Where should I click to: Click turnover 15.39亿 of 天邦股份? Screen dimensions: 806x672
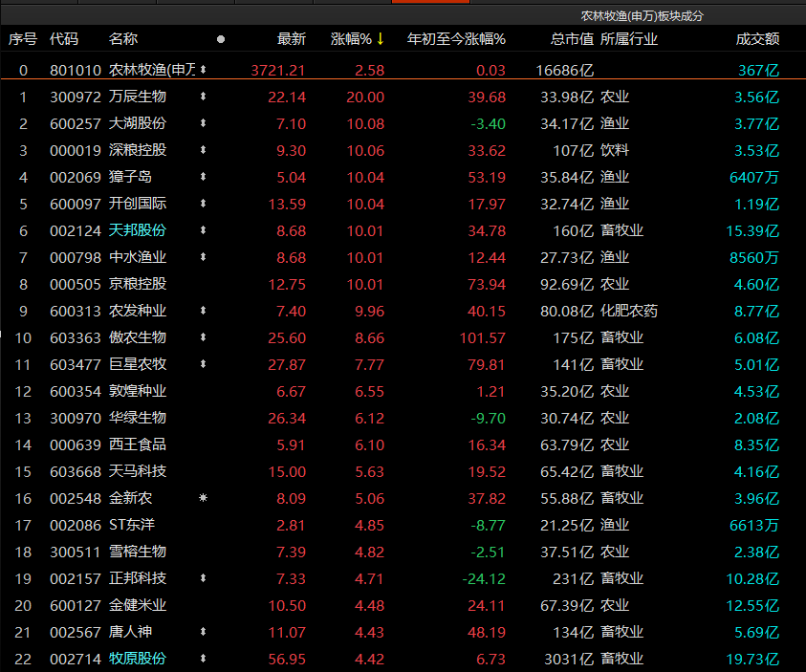pos(752,230)
